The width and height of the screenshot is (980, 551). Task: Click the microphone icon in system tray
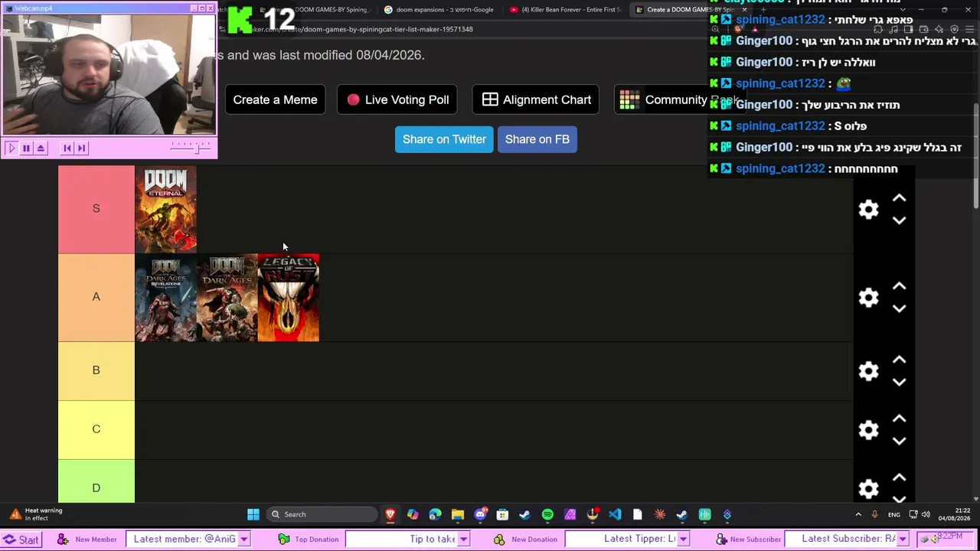(874, 514)
